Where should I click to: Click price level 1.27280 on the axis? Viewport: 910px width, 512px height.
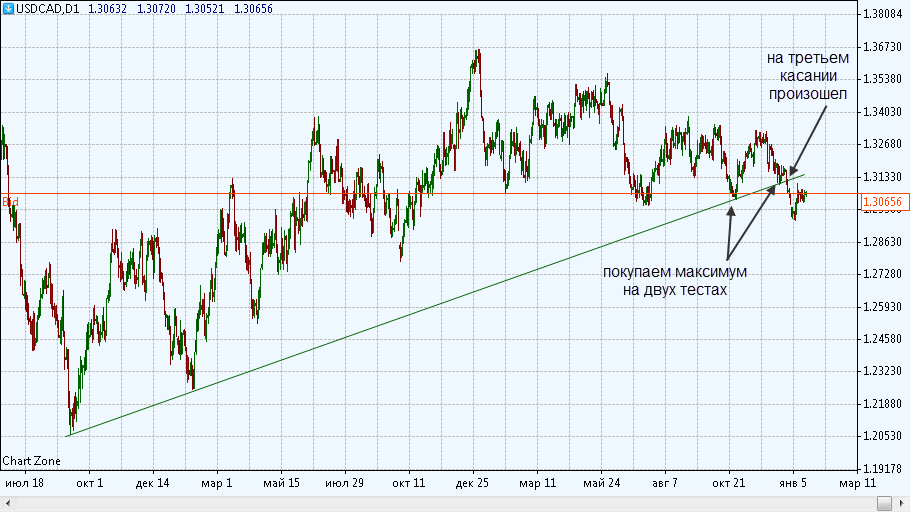coord(883,273)
